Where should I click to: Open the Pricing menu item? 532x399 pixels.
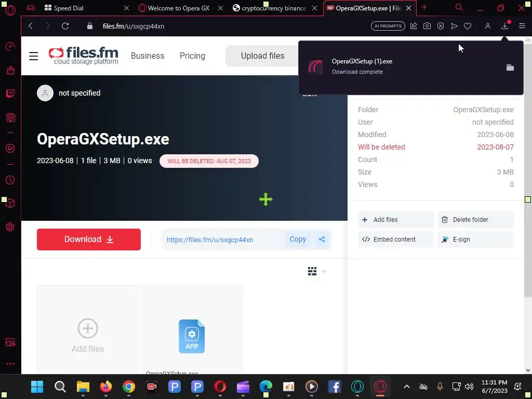pyautogui.click(x=192, y=56)
